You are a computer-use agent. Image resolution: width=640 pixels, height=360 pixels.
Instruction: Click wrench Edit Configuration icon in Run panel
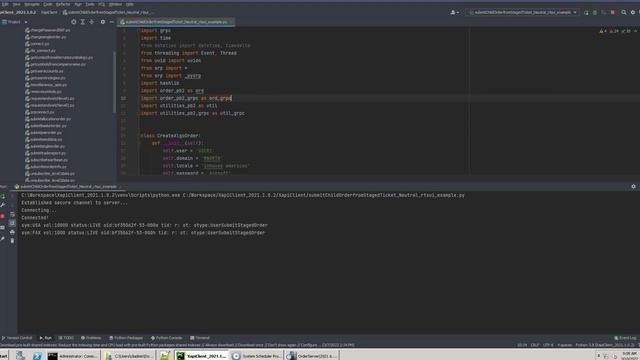tap(3, 205)
